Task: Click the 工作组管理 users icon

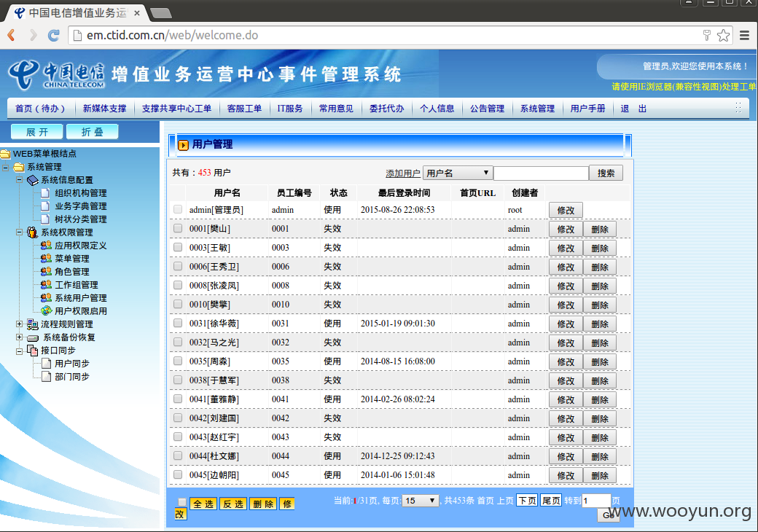Action: tap(46, 285)
